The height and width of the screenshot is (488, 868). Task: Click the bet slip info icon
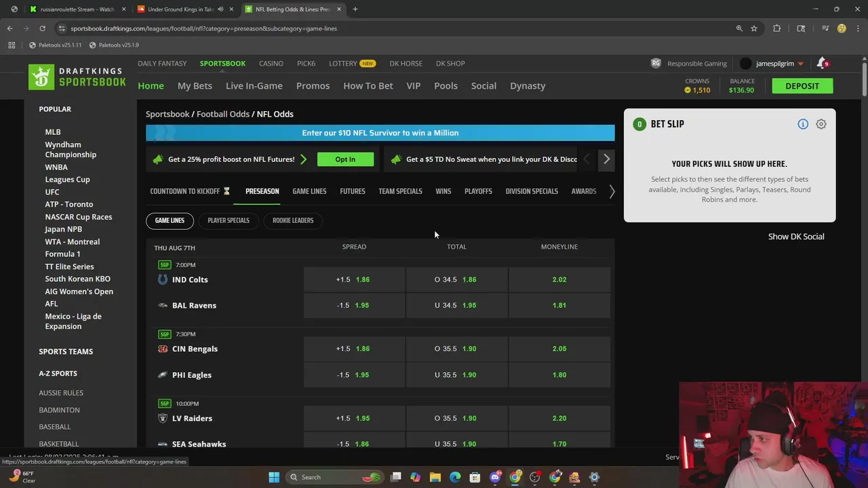pos(803,124)
